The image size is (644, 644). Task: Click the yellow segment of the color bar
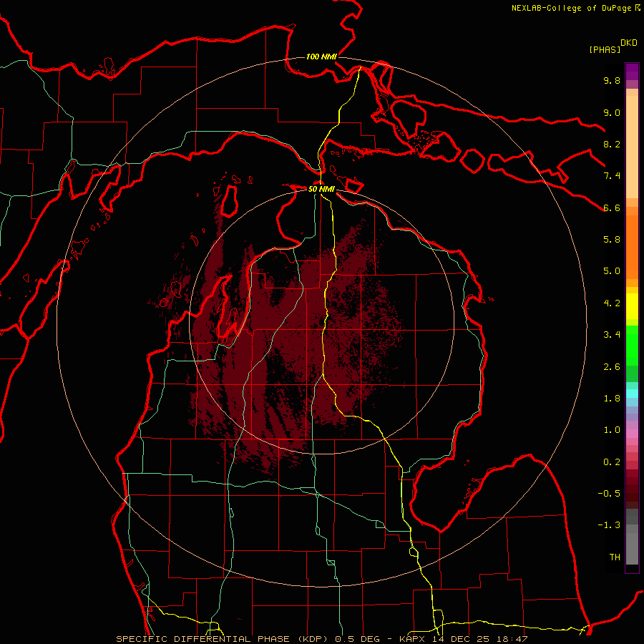click(632, 306)
